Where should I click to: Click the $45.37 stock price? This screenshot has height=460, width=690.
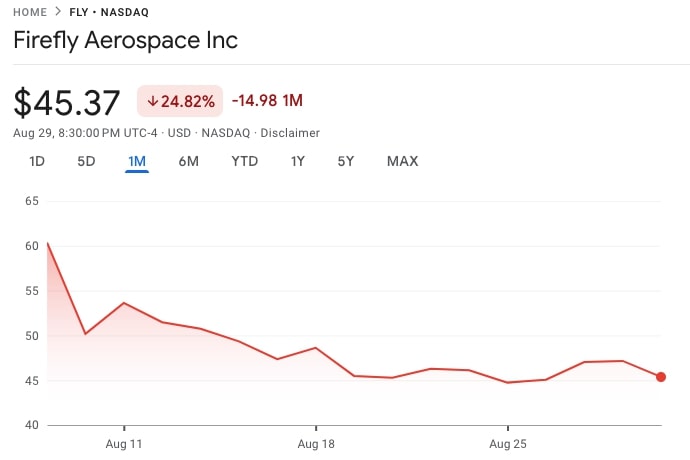pyautogui.click(x=67, y=103)
